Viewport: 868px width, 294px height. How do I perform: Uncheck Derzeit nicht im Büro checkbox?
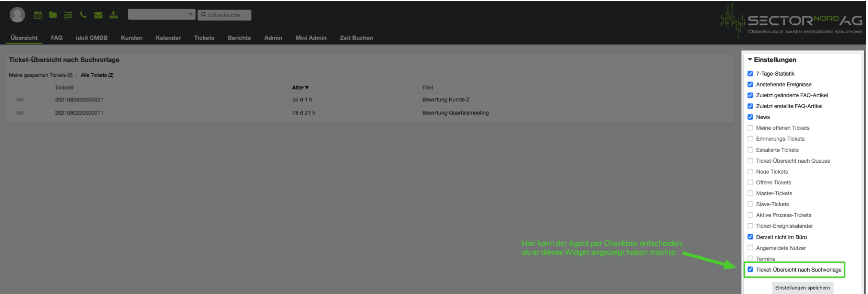tap(750, 237)
